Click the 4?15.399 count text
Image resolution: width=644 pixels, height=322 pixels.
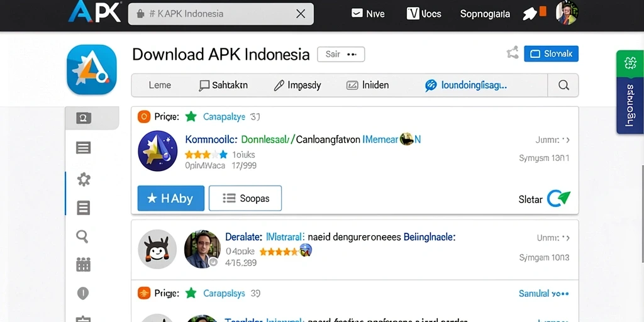[x=241, y=263]
